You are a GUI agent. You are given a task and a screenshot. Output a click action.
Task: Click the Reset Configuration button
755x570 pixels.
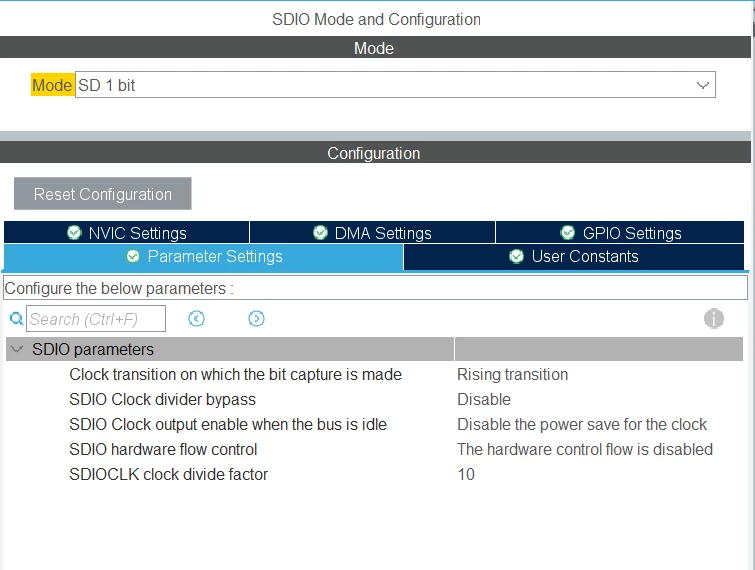pyautogui.click(x=103, y=194)
